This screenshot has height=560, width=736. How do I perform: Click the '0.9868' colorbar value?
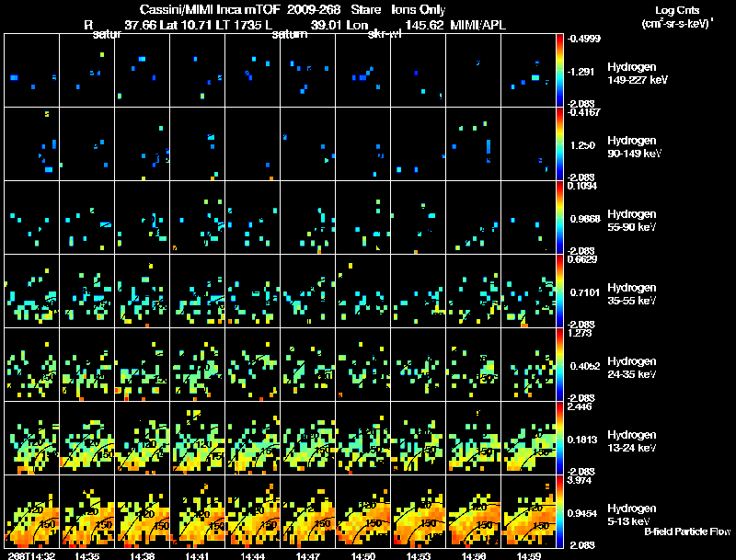tap(585, 219)
